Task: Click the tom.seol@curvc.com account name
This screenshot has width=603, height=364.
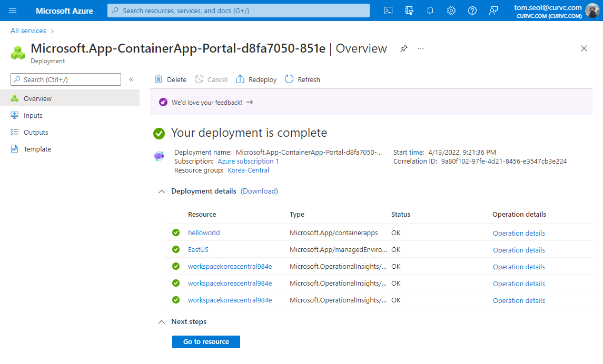Action: (548, 7)
